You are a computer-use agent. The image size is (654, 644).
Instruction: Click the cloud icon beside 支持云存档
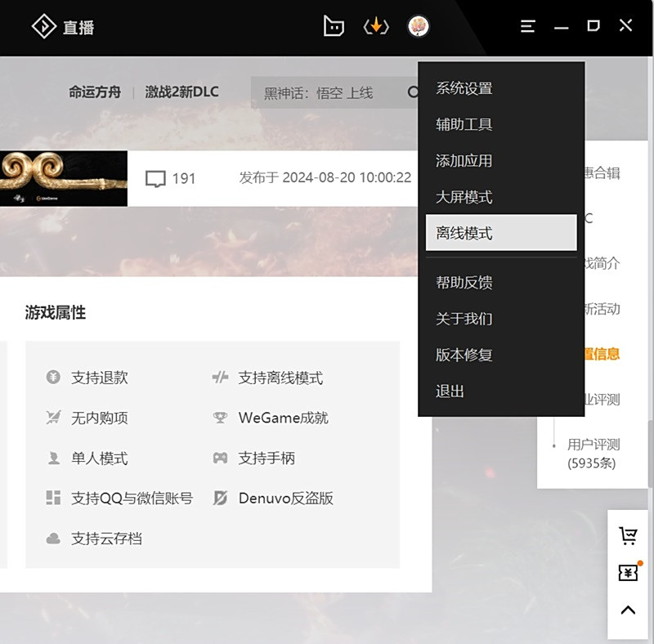pos(52,538)
